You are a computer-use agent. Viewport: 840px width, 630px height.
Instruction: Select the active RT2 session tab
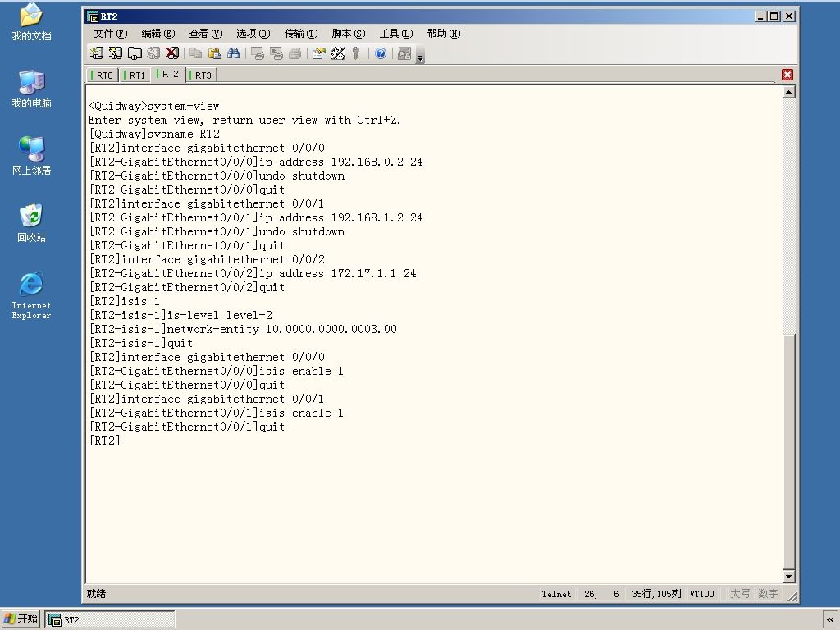pos(168,74)
